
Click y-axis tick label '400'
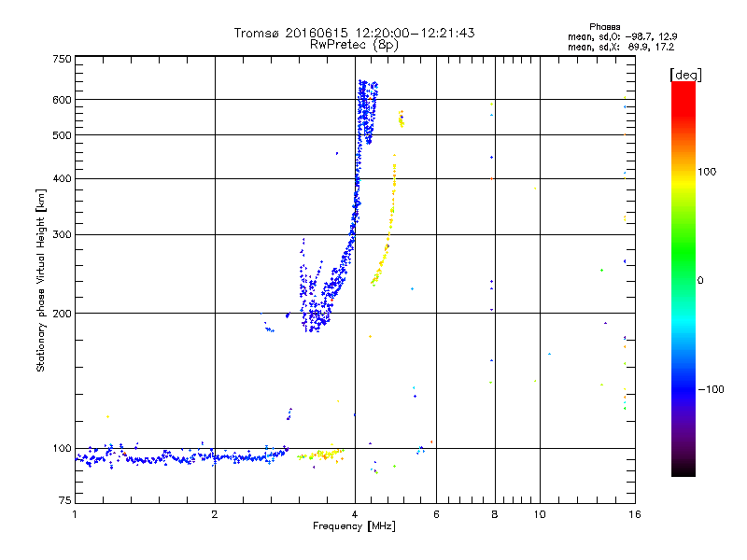pos(62,178)
